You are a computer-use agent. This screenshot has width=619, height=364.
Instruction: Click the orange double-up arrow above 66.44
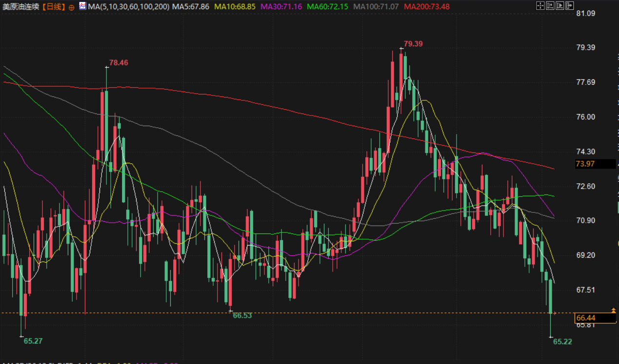(x=614, y=310)
